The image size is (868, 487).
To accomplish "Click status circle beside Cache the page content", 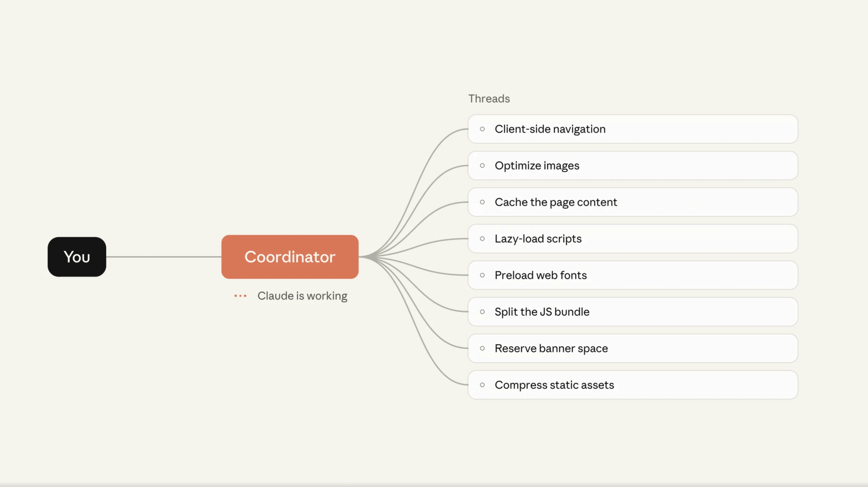I will pyautogui.click(x=482, y=202).
